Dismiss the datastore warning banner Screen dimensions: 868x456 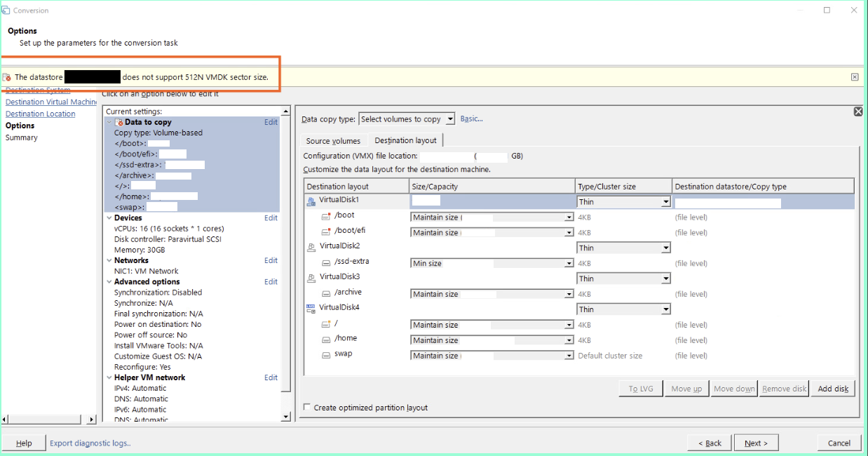click(854, 77)
